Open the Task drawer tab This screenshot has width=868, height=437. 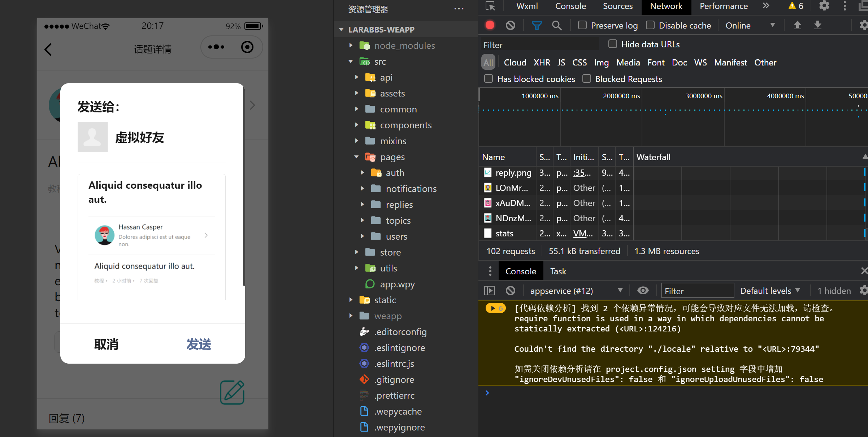pyautogui.click(x=558, y=271)
